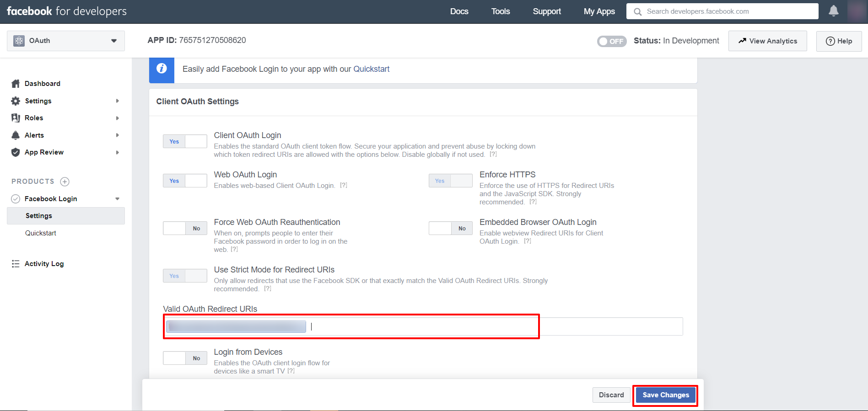Click the OAuth app atom icon
This screenshot has width=868, height=411.
pos(19,41)
